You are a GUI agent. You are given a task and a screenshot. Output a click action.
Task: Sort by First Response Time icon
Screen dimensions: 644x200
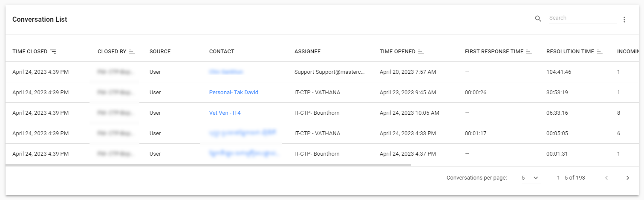[x=529, y=52]
